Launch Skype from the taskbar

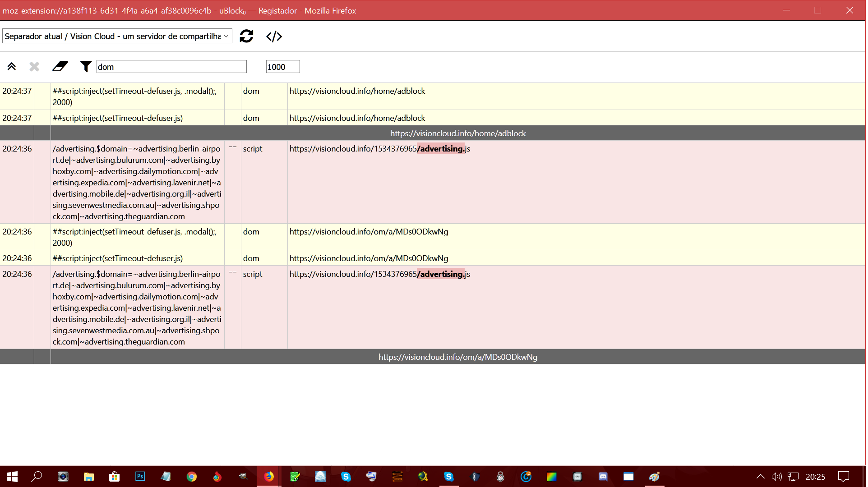(x=346, y=477)
